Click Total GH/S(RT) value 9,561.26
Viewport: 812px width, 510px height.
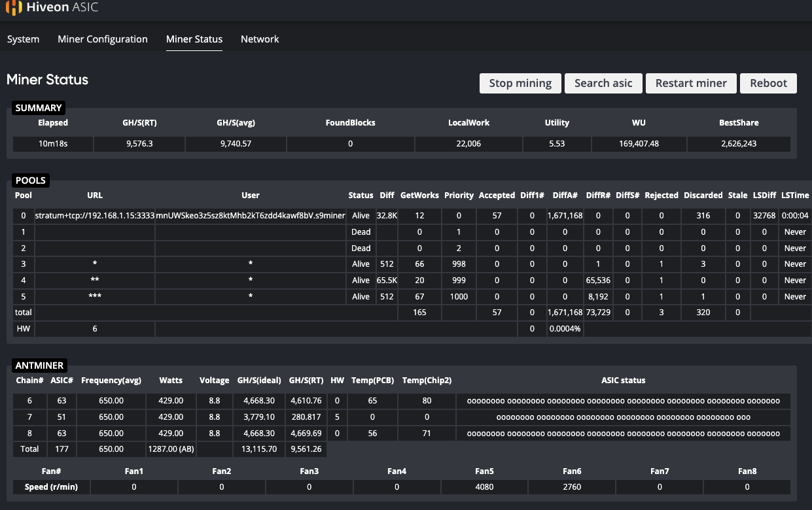(x=306, y=449)
